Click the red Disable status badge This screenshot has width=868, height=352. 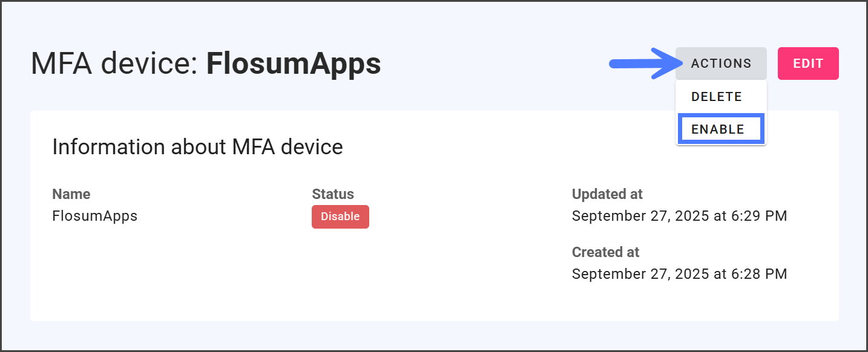340,217
